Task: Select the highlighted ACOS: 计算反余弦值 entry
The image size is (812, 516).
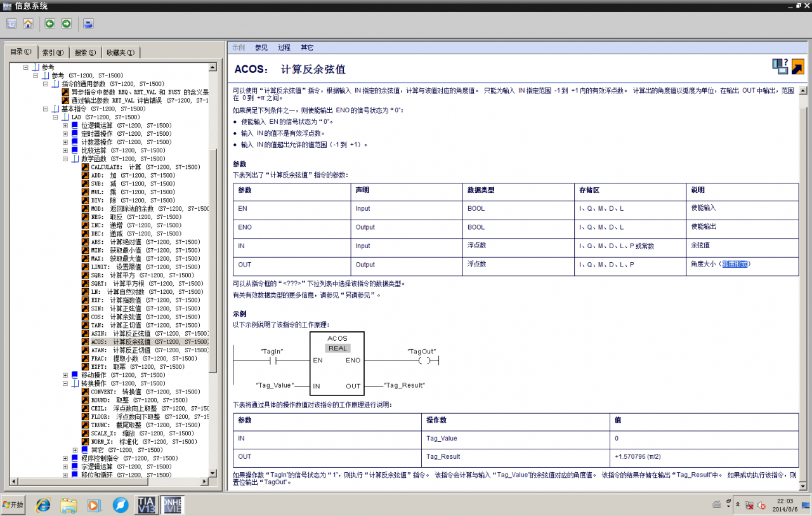Action: (x=150, y=341)
